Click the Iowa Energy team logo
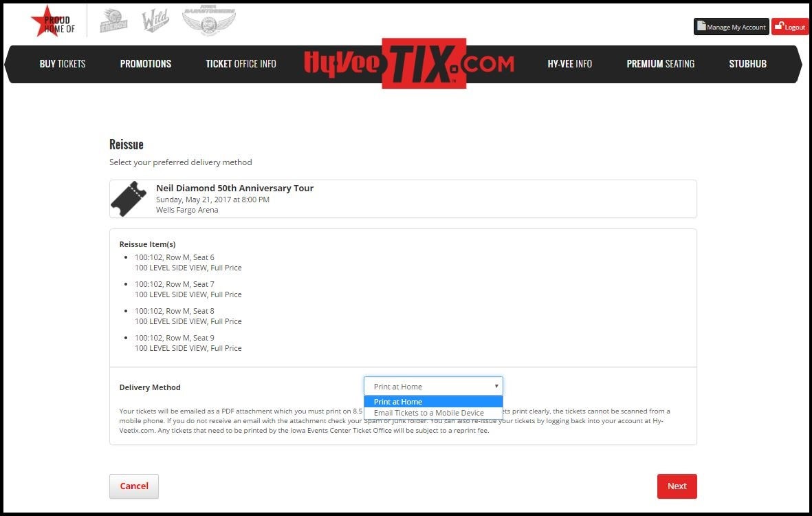The width and height of the screenshot is (812, 516). pos(113,21)
